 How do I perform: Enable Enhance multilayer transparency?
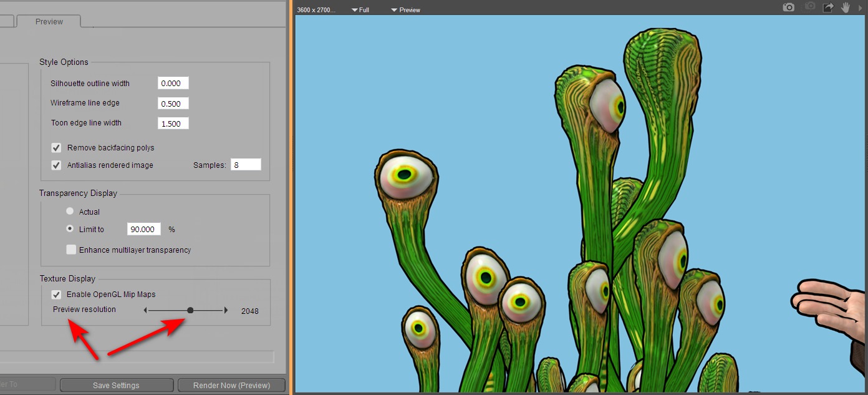71,250
